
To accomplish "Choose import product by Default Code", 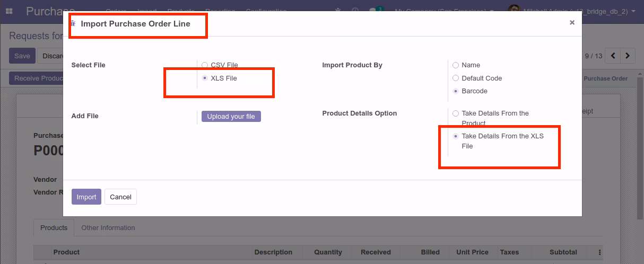I will 456,78.
